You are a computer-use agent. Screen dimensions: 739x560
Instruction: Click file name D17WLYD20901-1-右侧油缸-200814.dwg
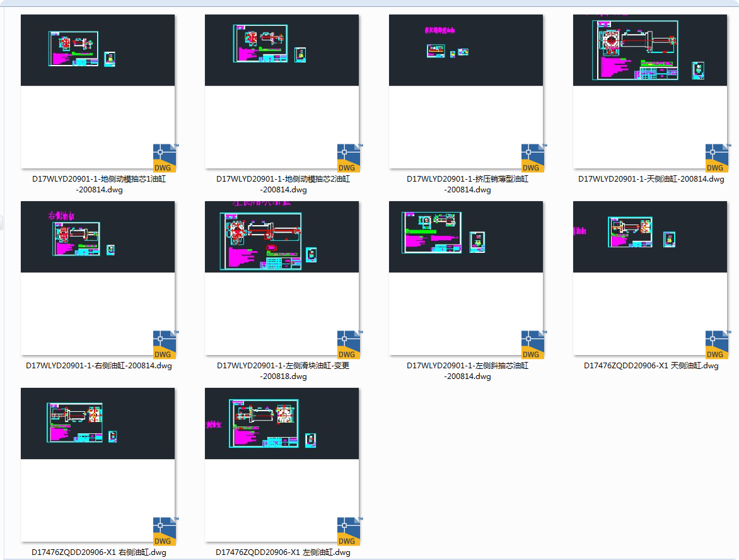click(98, 366)
